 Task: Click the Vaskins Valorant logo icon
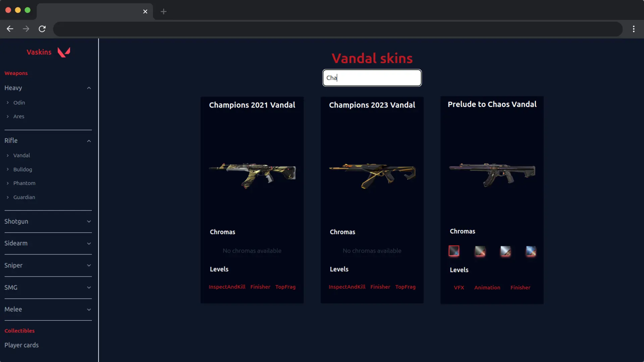pyautogui.click(x=64, y=52)
